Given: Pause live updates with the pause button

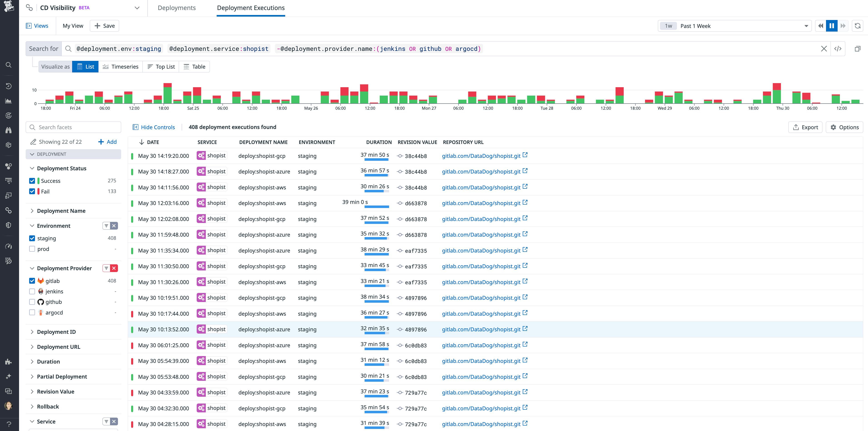Looking at the screenshot, I should tap(832, 26).
